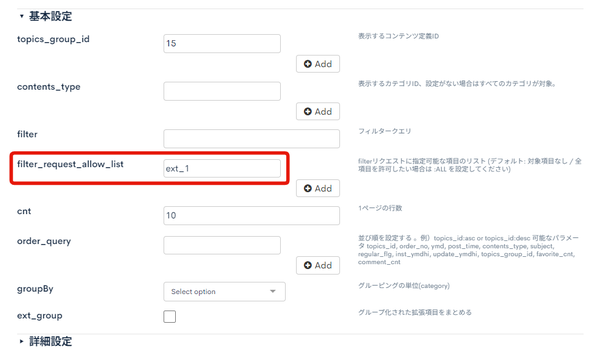
Task: Add another contents_type value
Action: 318,111
